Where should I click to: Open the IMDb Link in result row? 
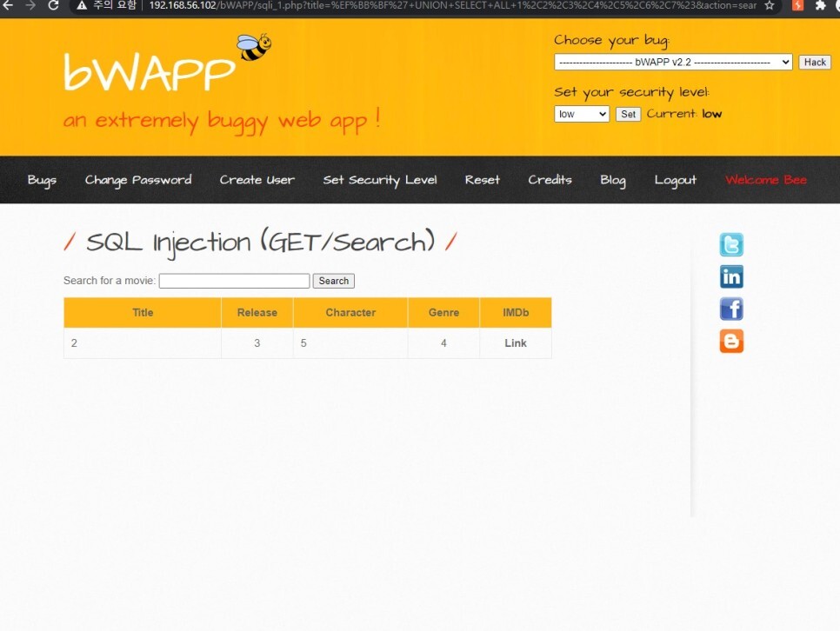tap(516, 342)
